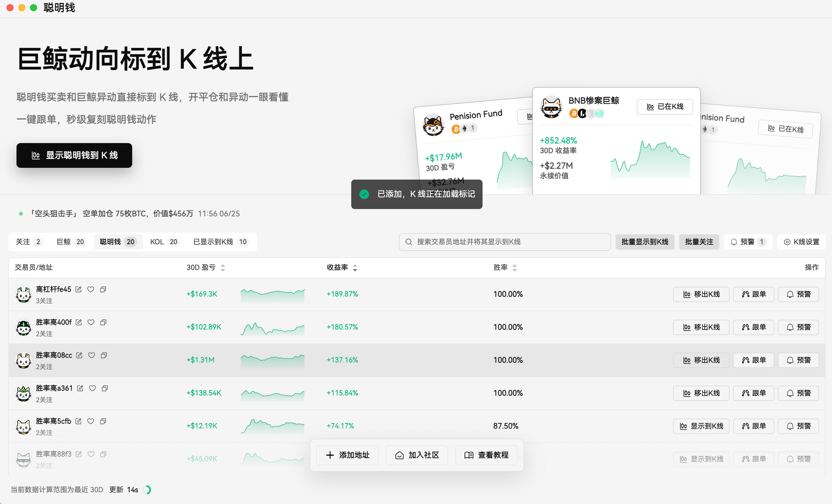Image resolution: width=832 pixels, height=504 pixels.
Task: Click green success check icon in toast
Action: [364, 194]
